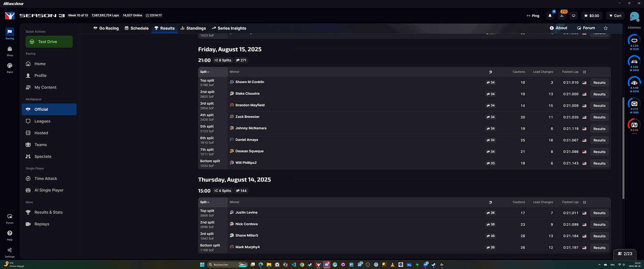644x269 pixels.
Task: Open the Racing section in left rail
Action: click(x=10, y=33)
